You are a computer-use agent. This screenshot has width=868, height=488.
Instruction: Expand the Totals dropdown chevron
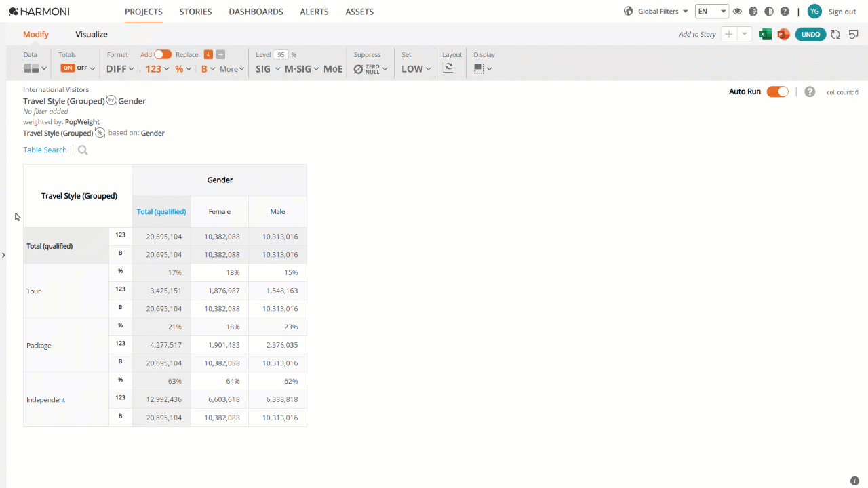92,68
